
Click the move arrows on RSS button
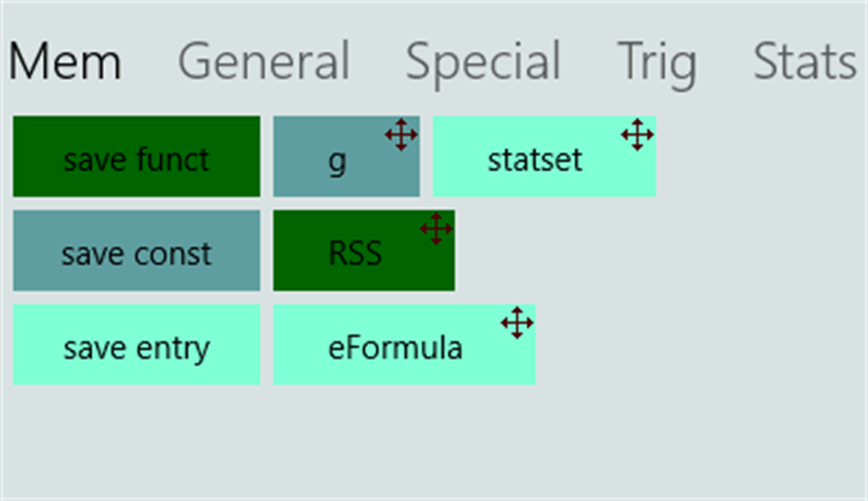[436, 229]
